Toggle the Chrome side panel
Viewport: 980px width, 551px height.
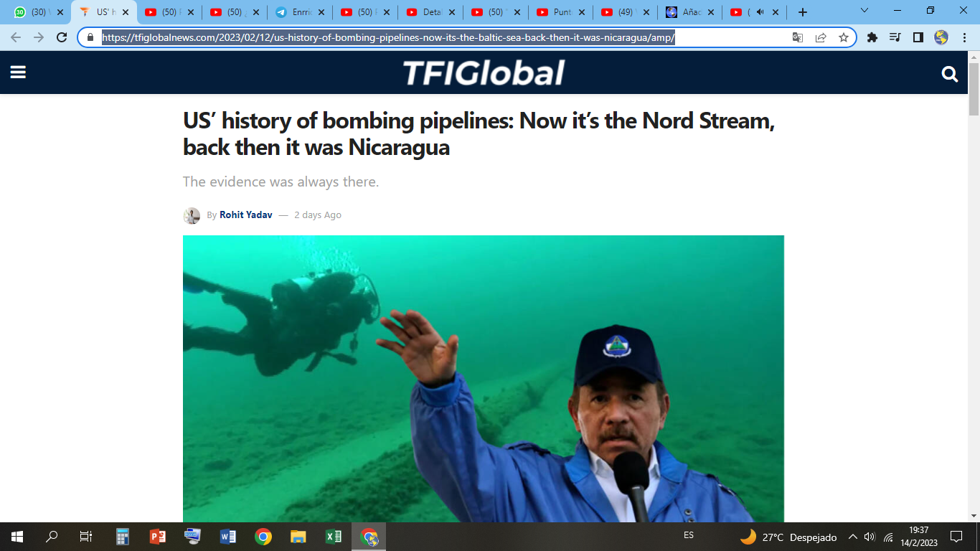(x=918, y=37)
